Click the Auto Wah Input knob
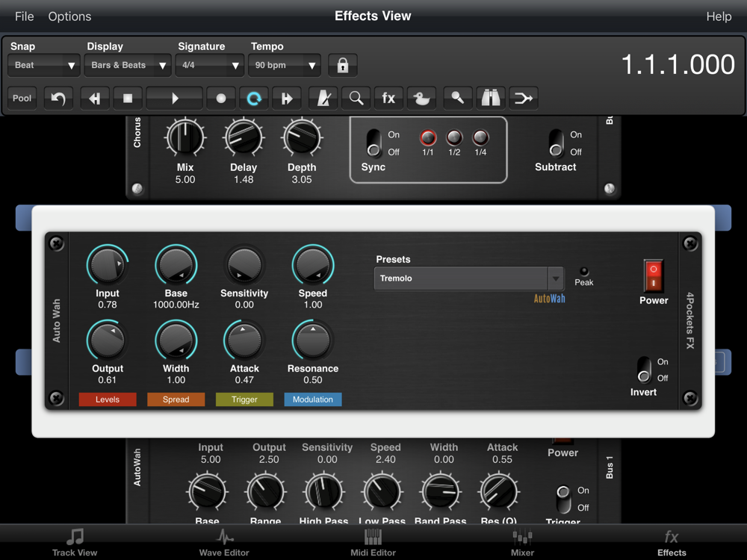The image size is (747, 560). point(107,265)
